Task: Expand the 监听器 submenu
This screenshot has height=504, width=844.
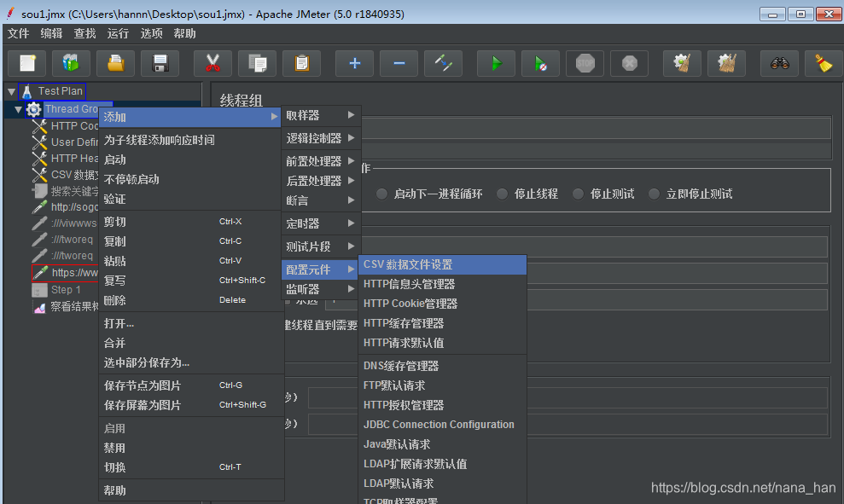Action: tap(321, 289)
